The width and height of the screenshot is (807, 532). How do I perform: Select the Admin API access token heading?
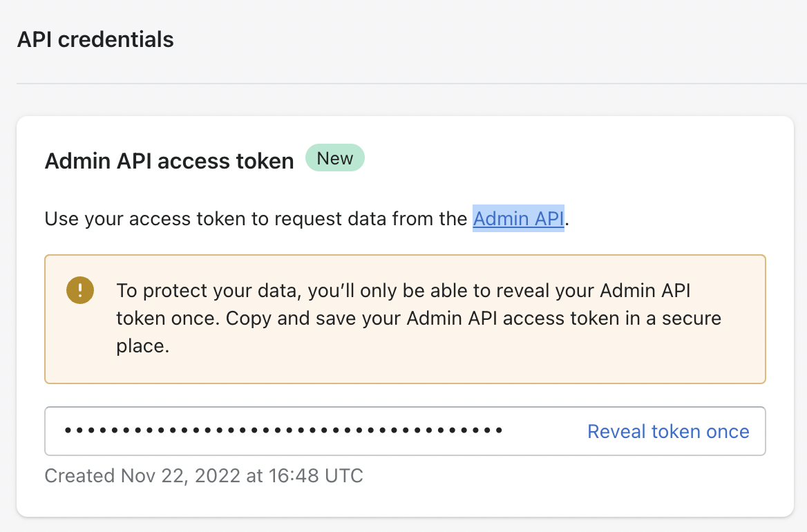click(169, 161)
